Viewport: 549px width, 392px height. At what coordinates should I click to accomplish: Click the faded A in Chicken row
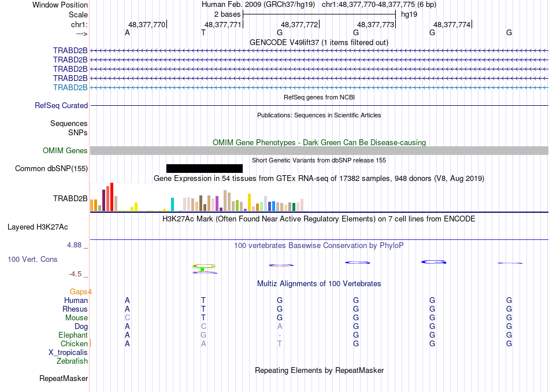click(x=203, y=343)
